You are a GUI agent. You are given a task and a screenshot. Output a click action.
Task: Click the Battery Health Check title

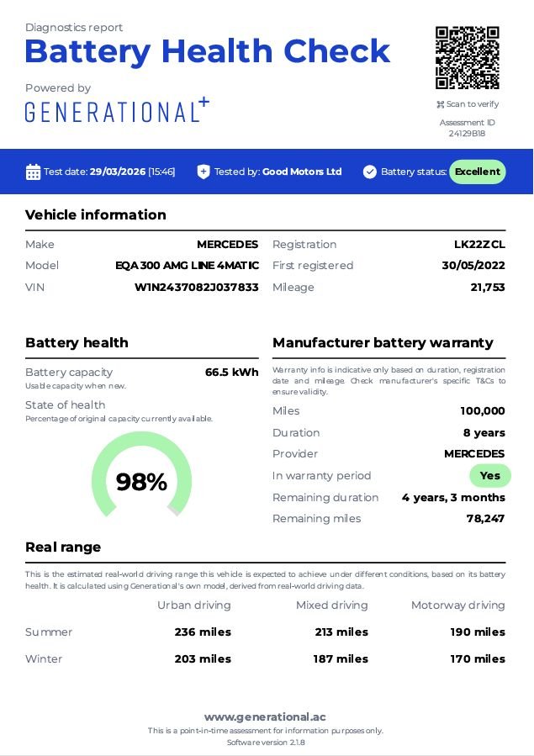click(207, 51)
